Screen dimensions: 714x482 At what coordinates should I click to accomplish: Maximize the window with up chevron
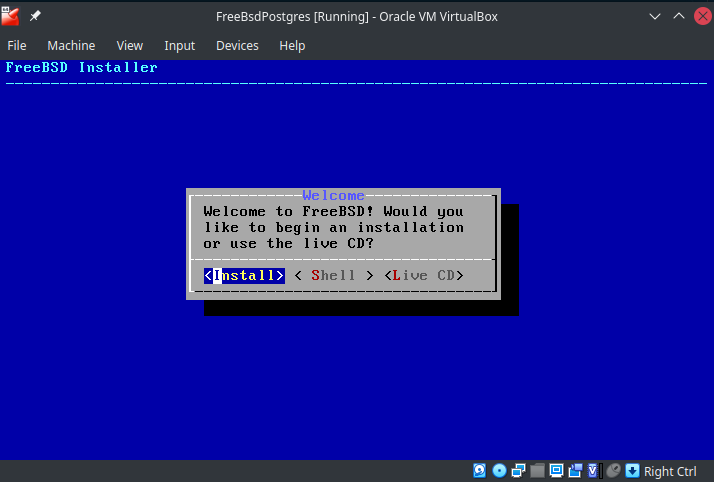click(x=678, y=16)
